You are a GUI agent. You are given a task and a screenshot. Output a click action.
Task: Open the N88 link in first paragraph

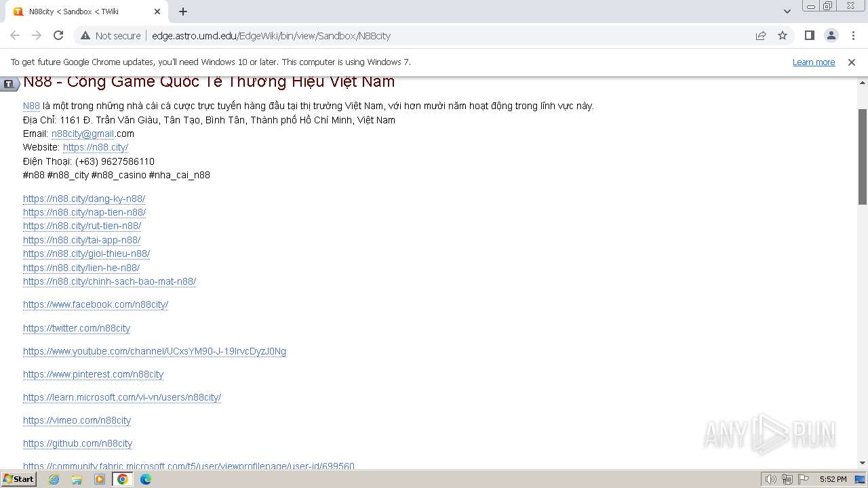[x=31, y=106]
